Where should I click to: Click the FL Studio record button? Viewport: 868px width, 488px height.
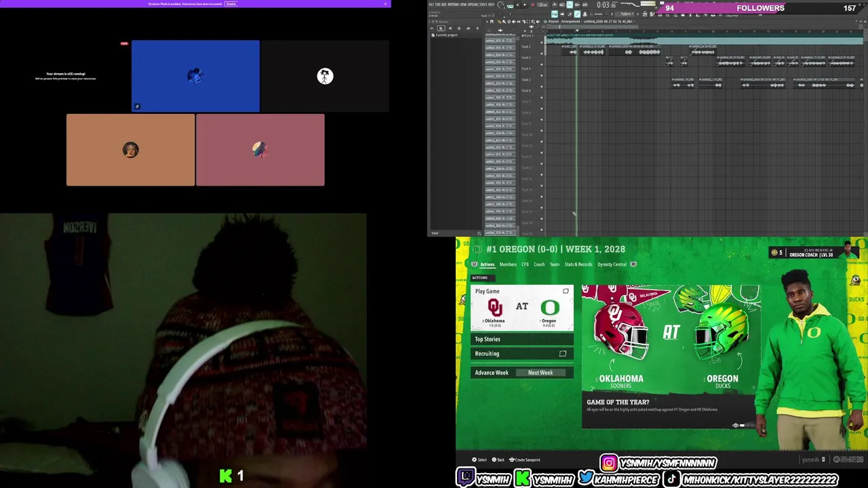point(533,5)
